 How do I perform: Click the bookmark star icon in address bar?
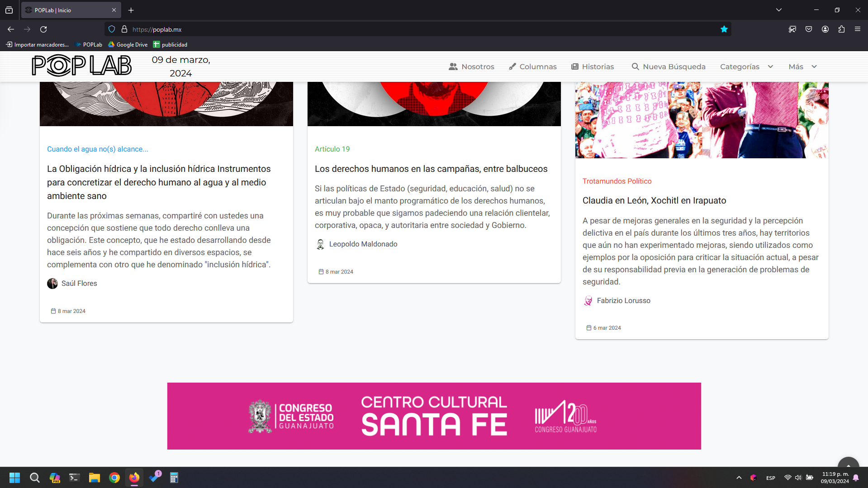(724, 29)
